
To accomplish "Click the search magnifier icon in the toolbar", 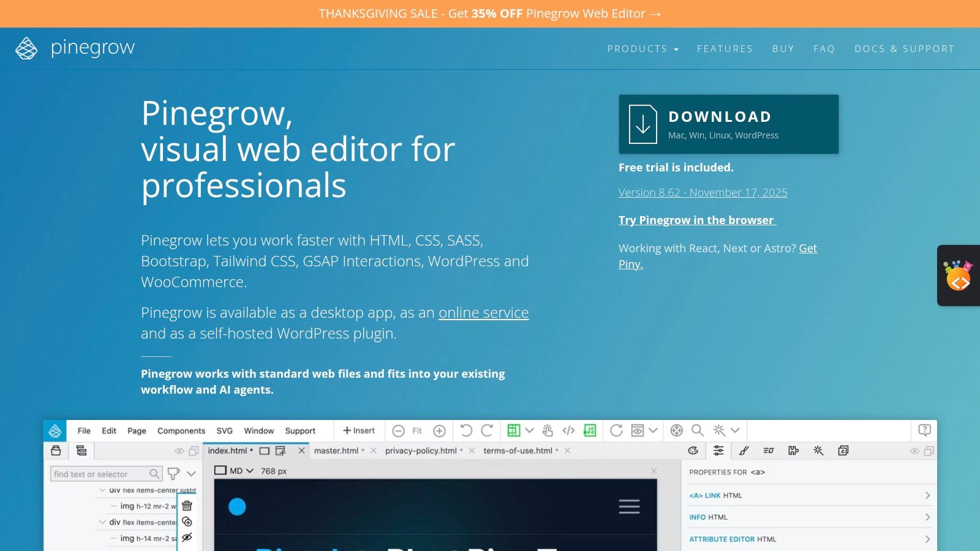I will coord(697,430).
